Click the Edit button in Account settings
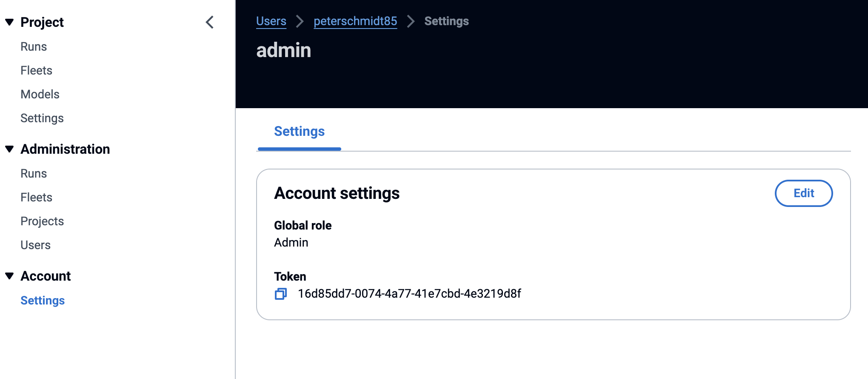The width and height of the screenshot is (868, 379). (804, 193)
